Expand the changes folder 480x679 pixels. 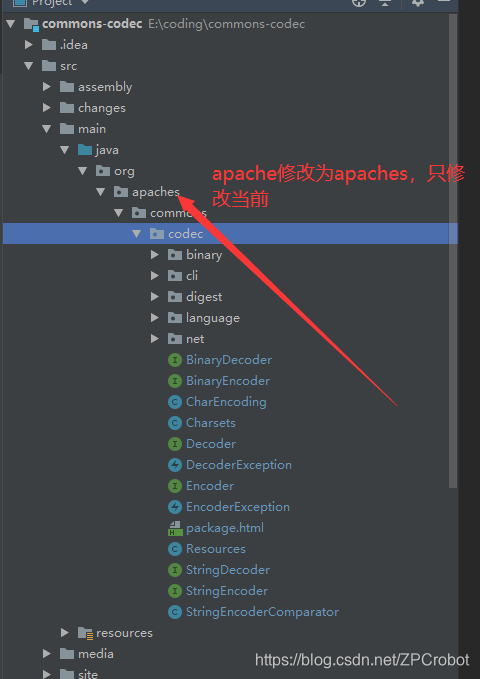point(47,108)
